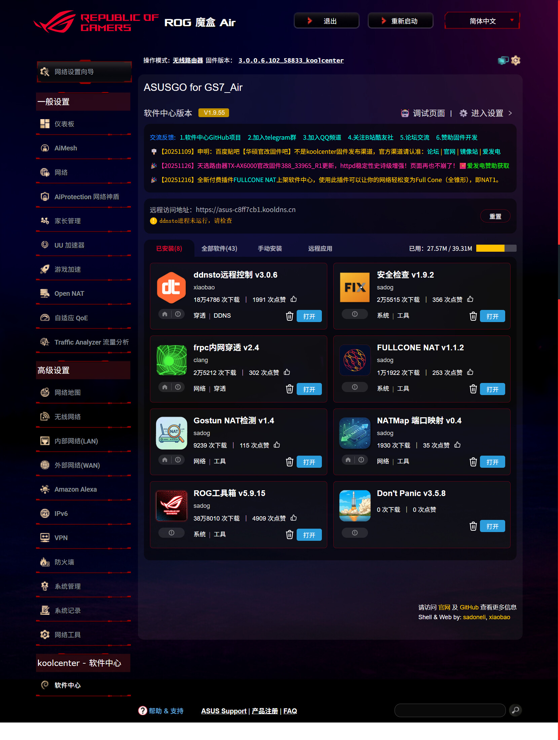Click the ASUS Support footer link

pos(224,711)
